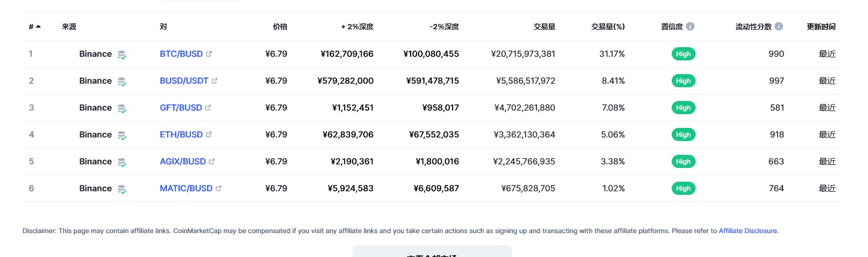This screenshot has width=868, height=257.
Task: Open the Affiliate Disclosure link
Action: coord(748,231)
